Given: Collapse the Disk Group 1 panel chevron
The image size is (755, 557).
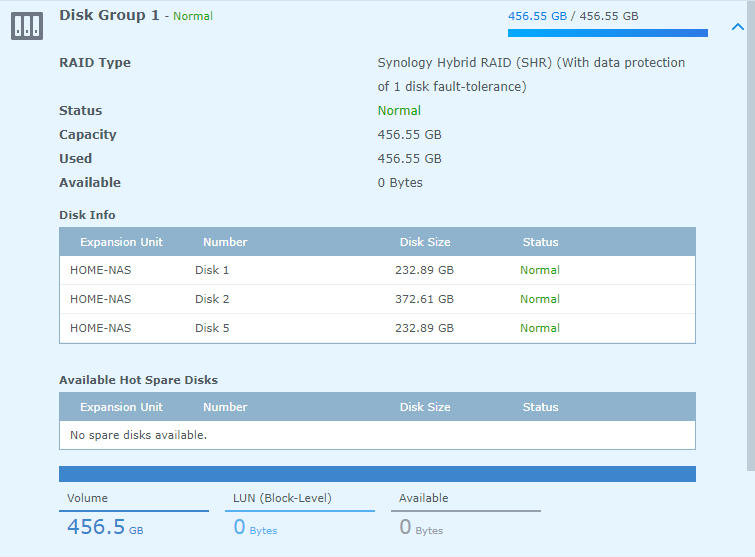Looking at the screenshot, I should point(738,27).
